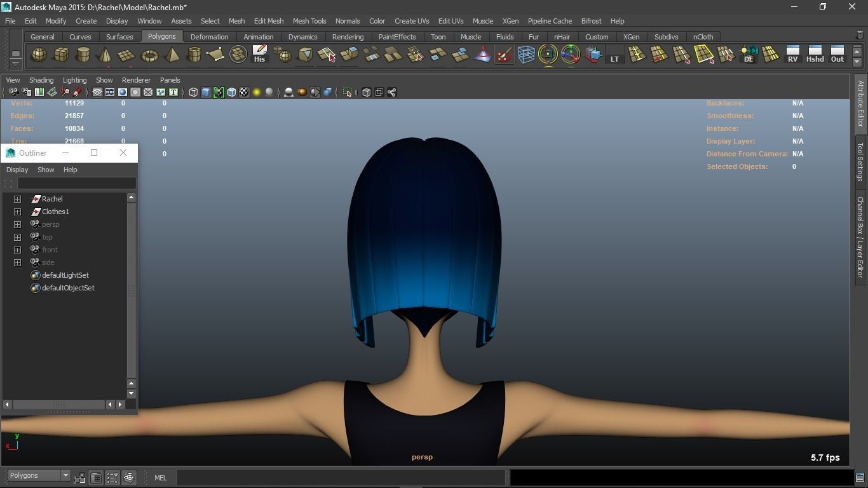The width and height of the screenshot is (868, 488).
Task: Click the image plane icon in panel toolbar
Action: pos(52,92)
